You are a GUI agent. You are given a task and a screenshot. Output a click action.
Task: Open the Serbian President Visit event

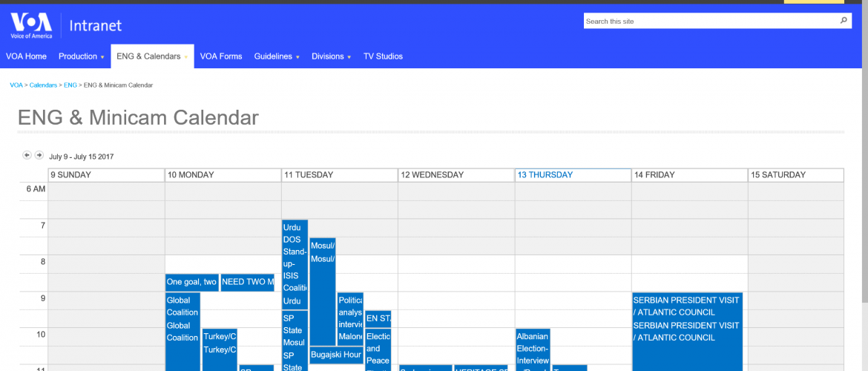point(686,319)
